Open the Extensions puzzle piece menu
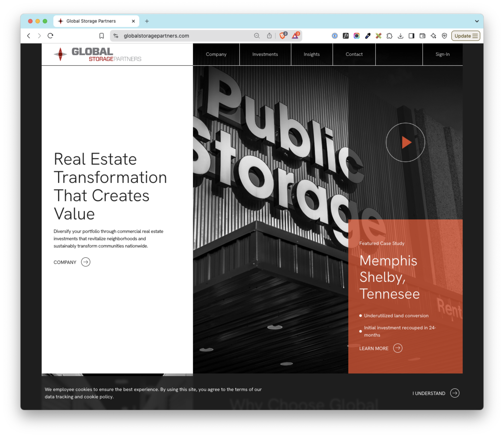Screen dimensions: 504x437 pyautogui.click(x=389, y=36)
